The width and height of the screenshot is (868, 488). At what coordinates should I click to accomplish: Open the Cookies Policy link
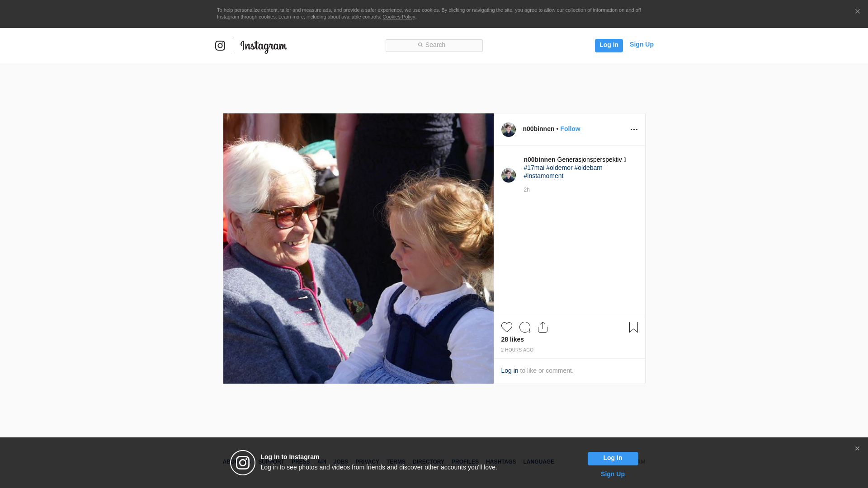tap(398, 17)
